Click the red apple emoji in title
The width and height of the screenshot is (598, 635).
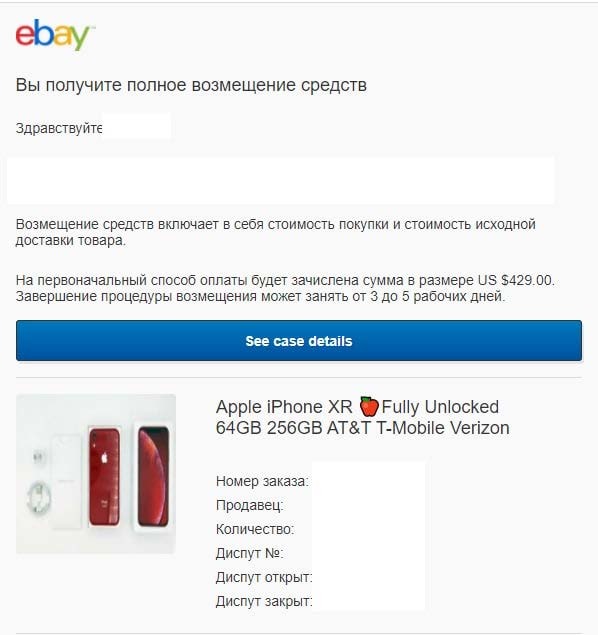coord(369,407)
